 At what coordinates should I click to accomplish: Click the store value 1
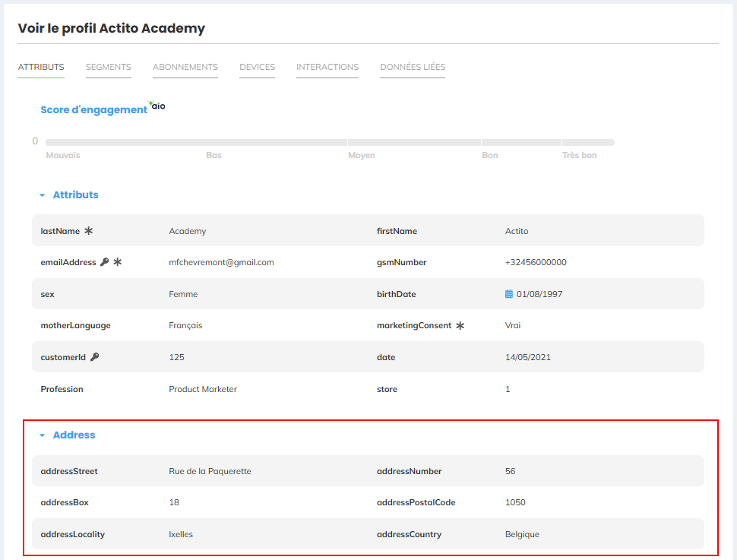(x=508, y=389)
